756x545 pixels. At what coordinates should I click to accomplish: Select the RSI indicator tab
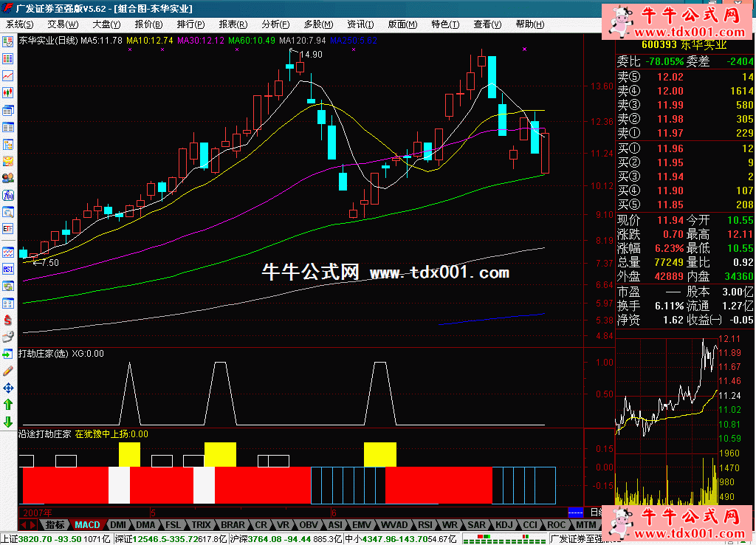pos(425,525)
